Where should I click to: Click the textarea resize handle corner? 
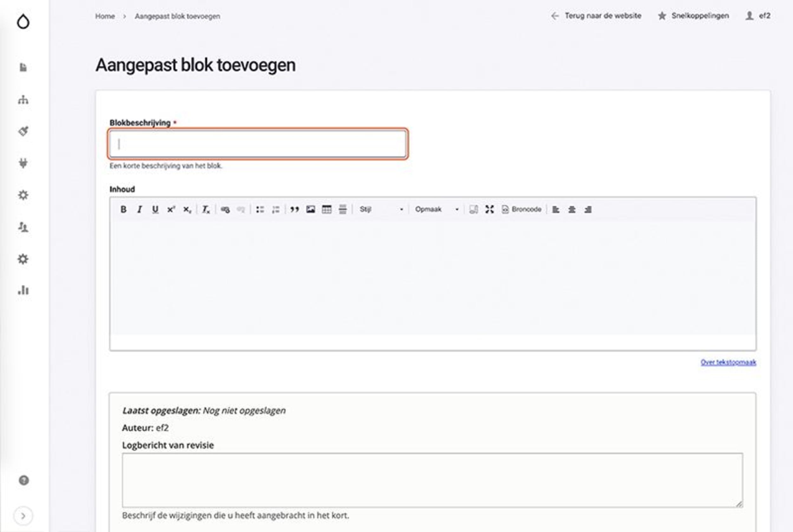[x=739, y=504]
